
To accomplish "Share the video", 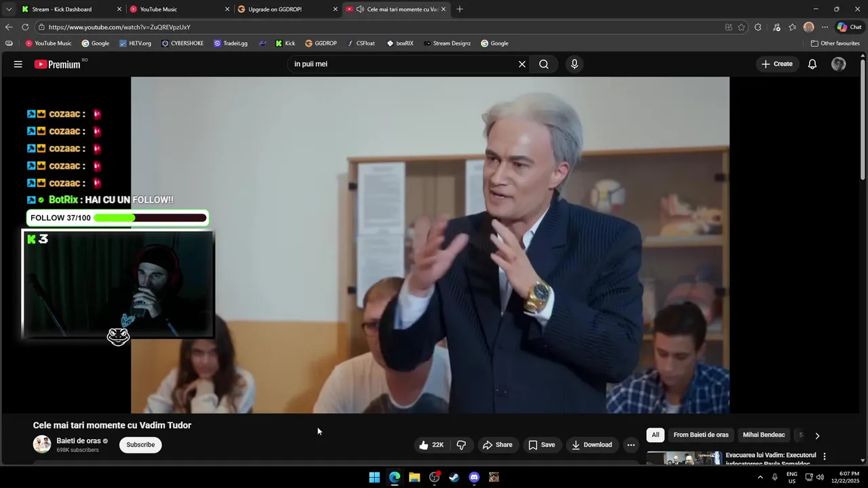I will [497, 445].
